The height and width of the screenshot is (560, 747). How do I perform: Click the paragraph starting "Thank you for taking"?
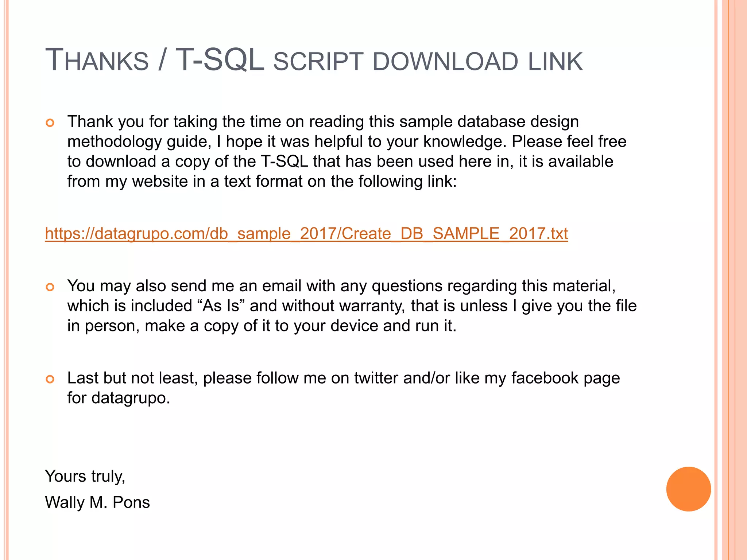(x=347, y=151)
